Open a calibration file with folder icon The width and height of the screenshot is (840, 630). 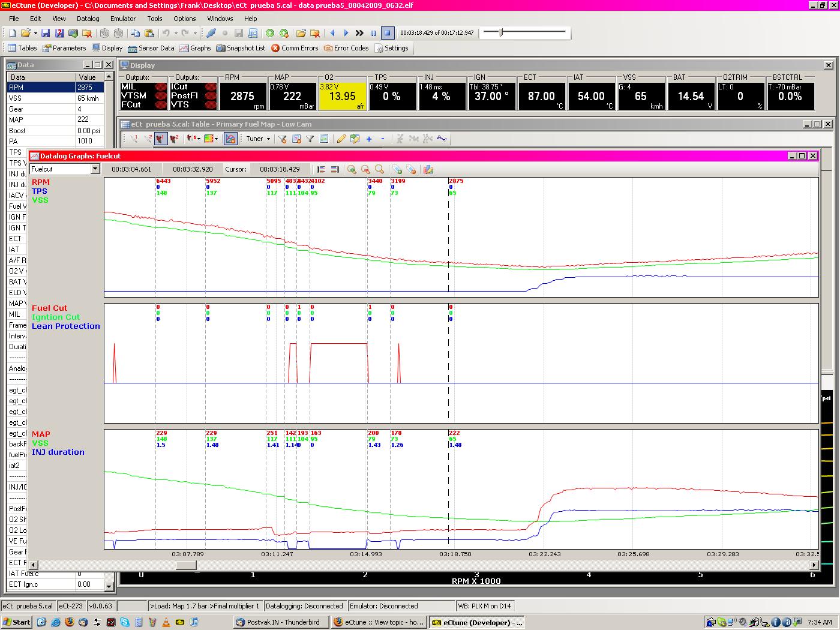26,33
